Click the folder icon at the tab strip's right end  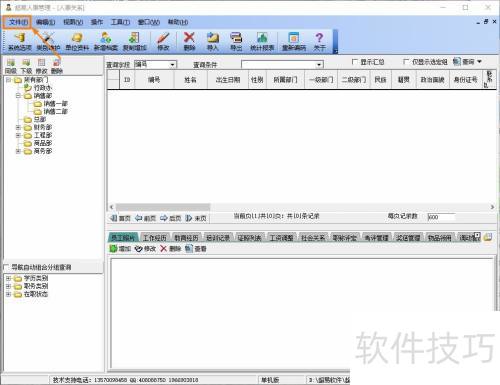[x=488, y=237]
